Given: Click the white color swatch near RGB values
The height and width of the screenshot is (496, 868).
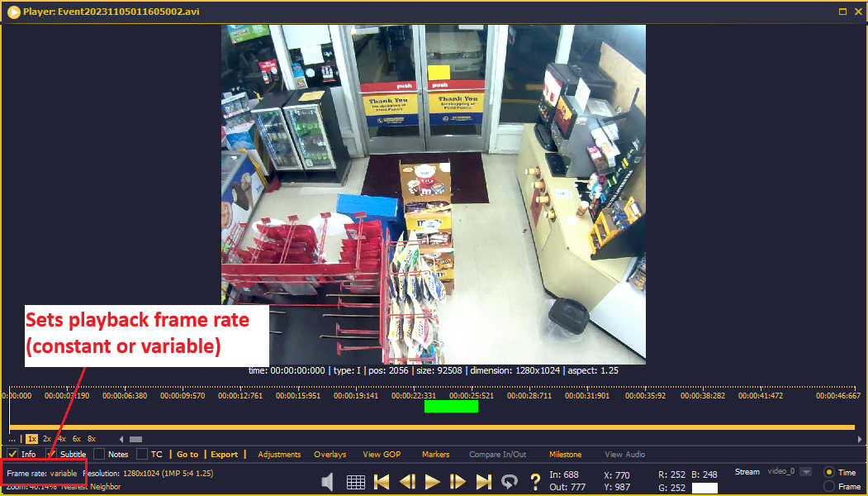Looking at the screenshot, I should 704,487.
